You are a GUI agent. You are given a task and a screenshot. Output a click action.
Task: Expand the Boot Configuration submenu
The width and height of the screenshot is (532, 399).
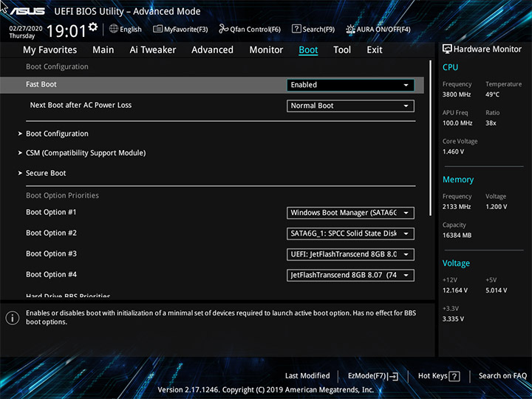(57, 134)
